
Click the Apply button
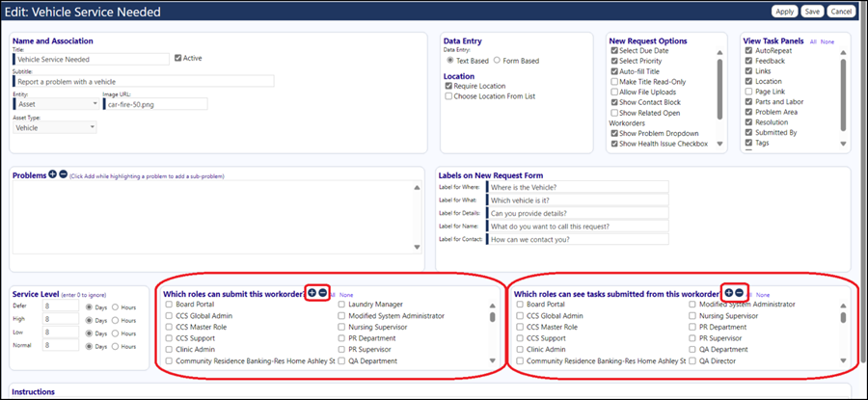pyautogui.click(x=784, y=12)
